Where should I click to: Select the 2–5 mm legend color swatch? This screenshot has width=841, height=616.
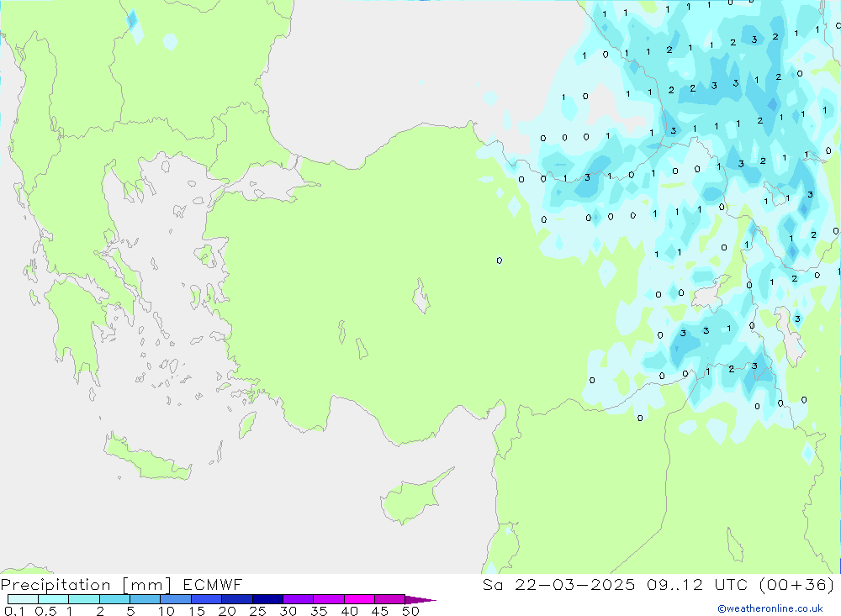pyautogui.click(x=114, y=599)
